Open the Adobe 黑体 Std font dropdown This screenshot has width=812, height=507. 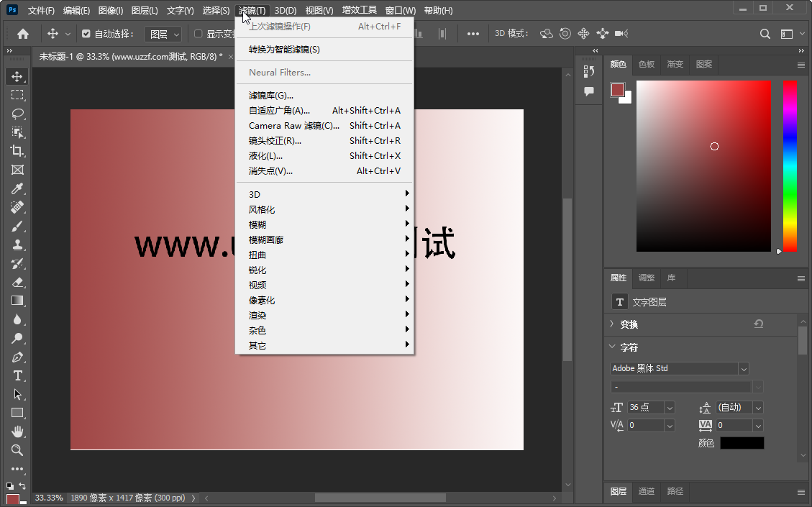[746, 367]
